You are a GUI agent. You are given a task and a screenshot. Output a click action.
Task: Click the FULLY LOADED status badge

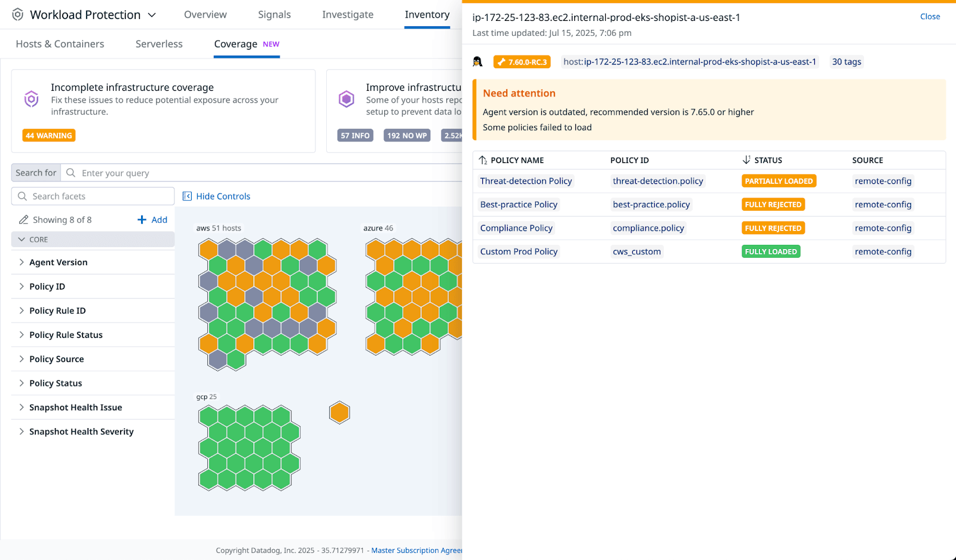(x=771, y=251)
